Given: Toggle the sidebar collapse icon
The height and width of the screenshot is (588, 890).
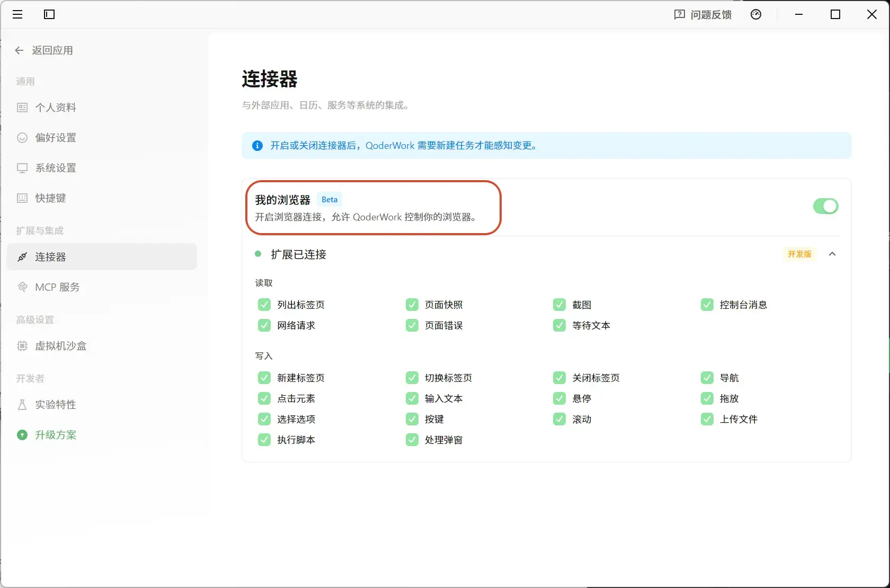Looking at the screenshot, I should 49,14.
